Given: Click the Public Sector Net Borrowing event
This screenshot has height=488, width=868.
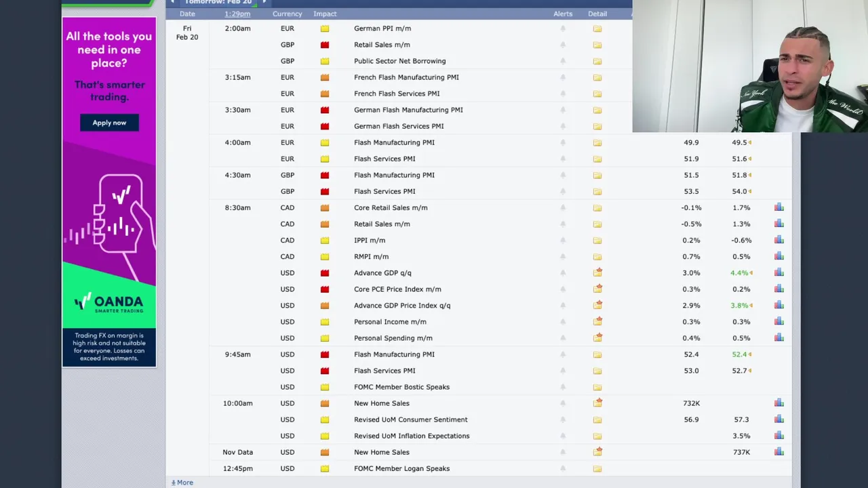Looking at the screenshot, I should [400, 61].
